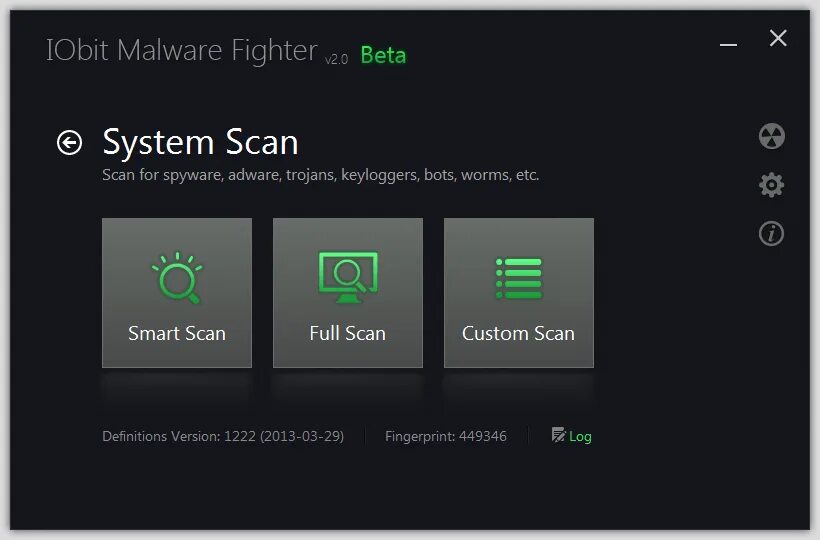Click the Full Scan monitor icon

[347, 277]
